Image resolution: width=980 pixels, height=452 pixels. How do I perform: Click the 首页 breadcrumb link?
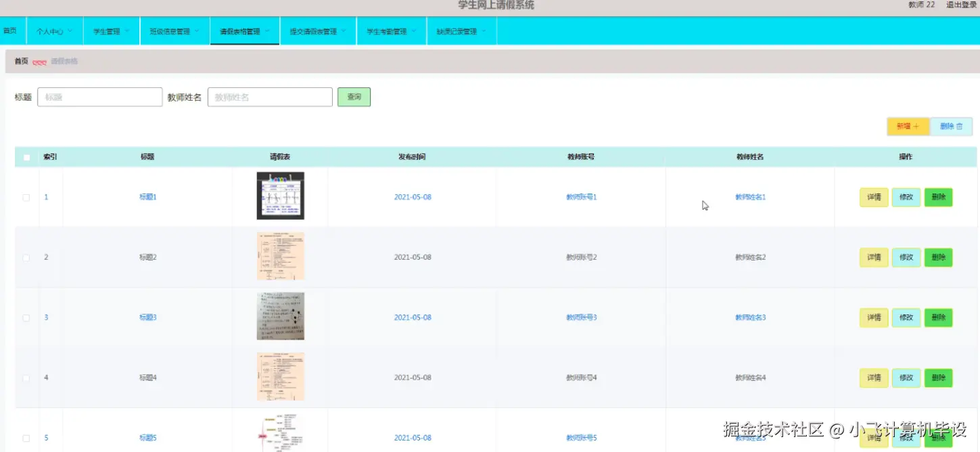tap(22, 61)
